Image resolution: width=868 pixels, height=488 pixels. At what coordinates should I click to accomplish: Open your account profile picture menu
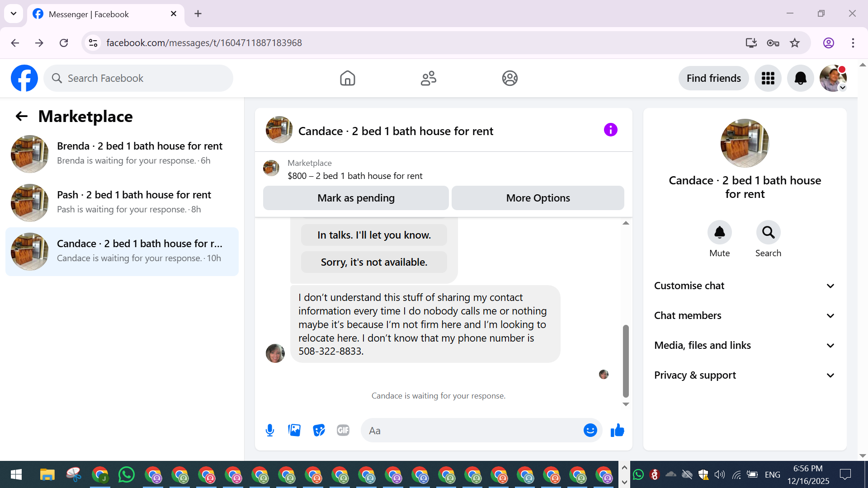point(833,78)
